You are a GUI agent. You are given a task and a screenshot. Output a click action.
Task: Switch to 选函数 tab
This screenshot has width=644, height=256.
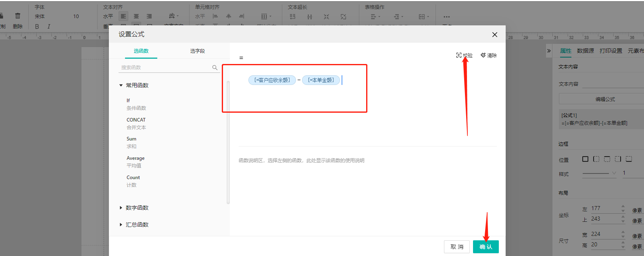pos(141,51)
